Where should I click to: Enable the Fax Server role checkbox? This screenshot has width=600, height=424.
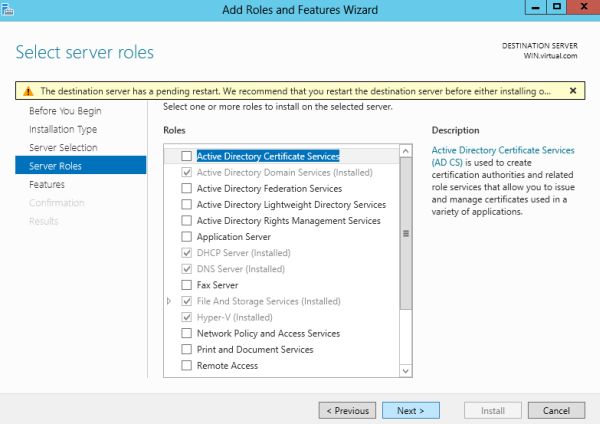point(186,285)
